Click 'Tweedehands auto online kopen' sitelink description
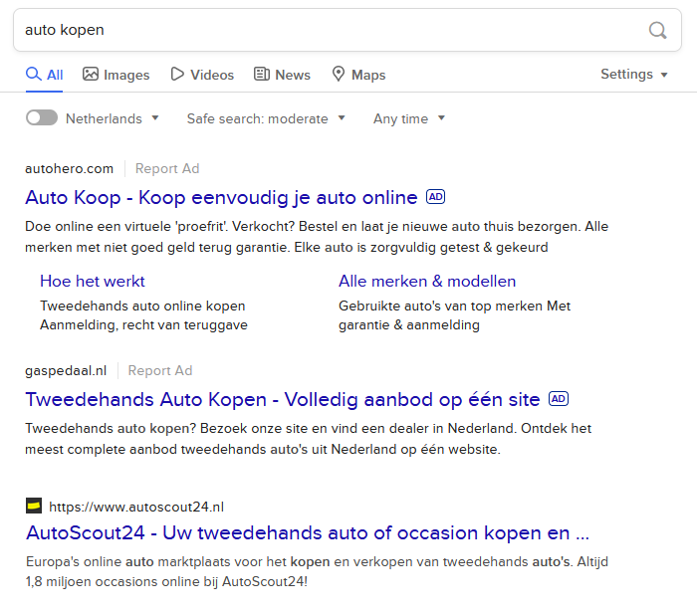 (x=143, y=315)
